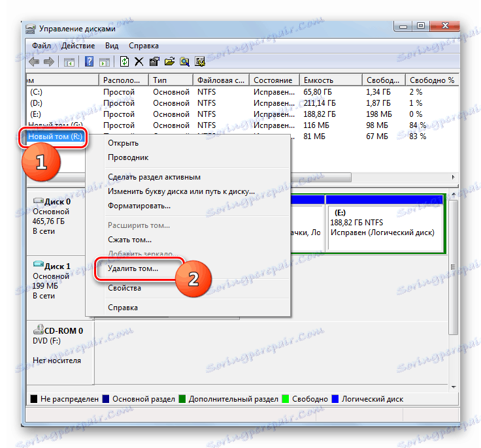Image resolution: width=481 pixels, height=448 pixels.
Task: Sort by Свобод... column header
Action: [x=384, y=80]
